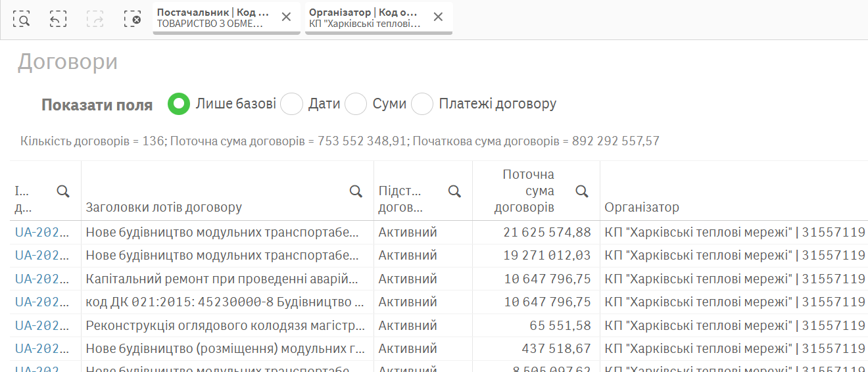The height and width of the screenshot is (372, 868).
Task: Select the Договори sheet title
Action: (x=68, y=62)
